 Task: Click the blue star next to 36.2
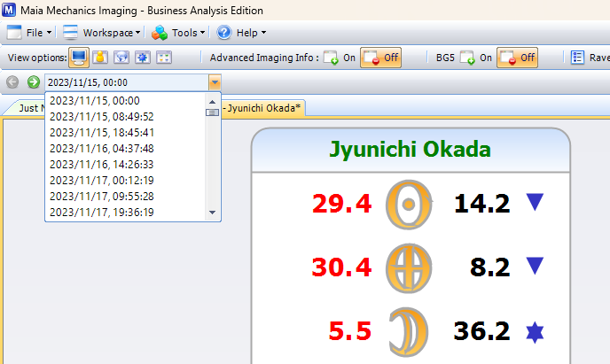[535, 332]
